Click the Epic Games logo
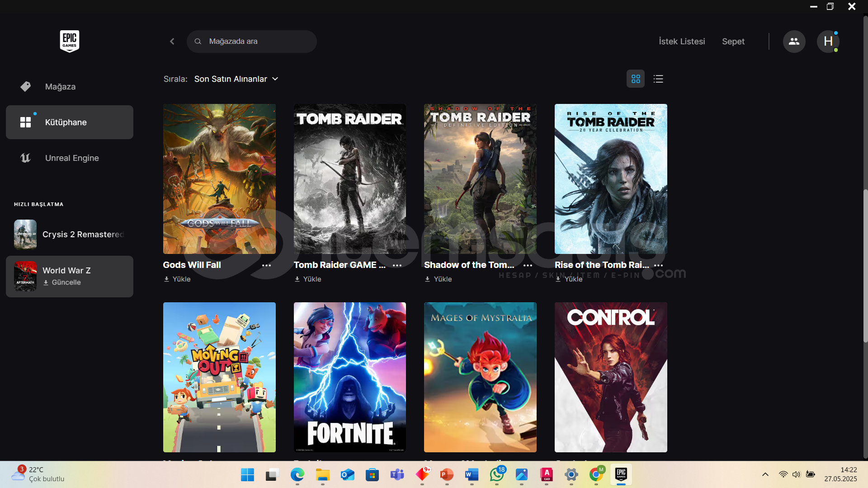The height and width of the screenshot is (488, 868). point(69,41)
